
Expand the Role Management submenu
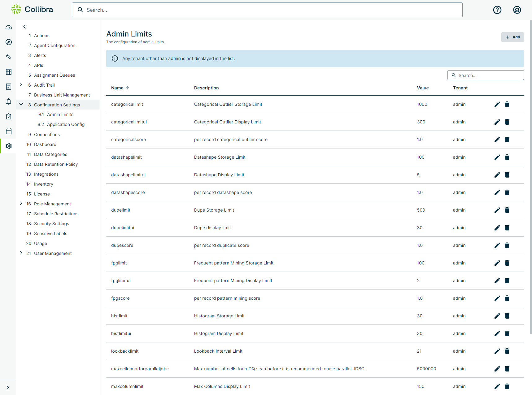(x=21, y=204)
